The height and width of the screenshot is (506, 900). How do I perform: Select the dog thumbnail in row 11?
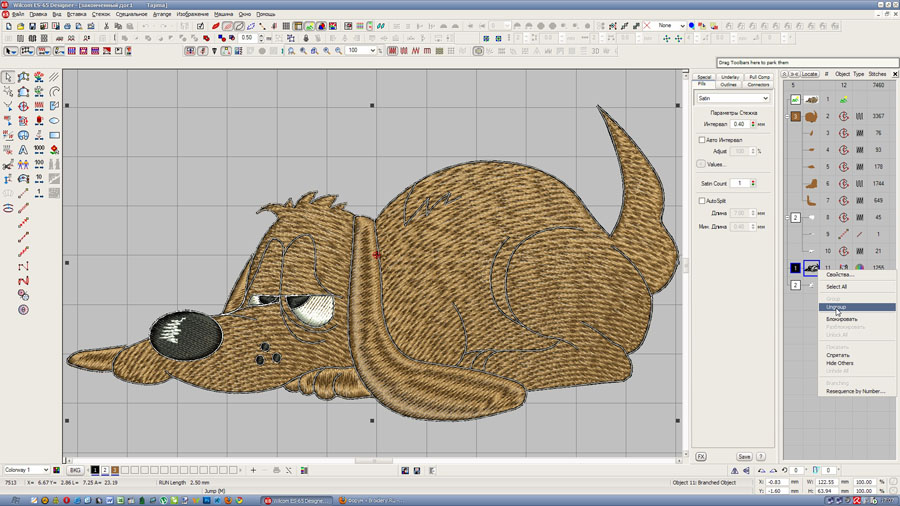(x=811, y=267)
